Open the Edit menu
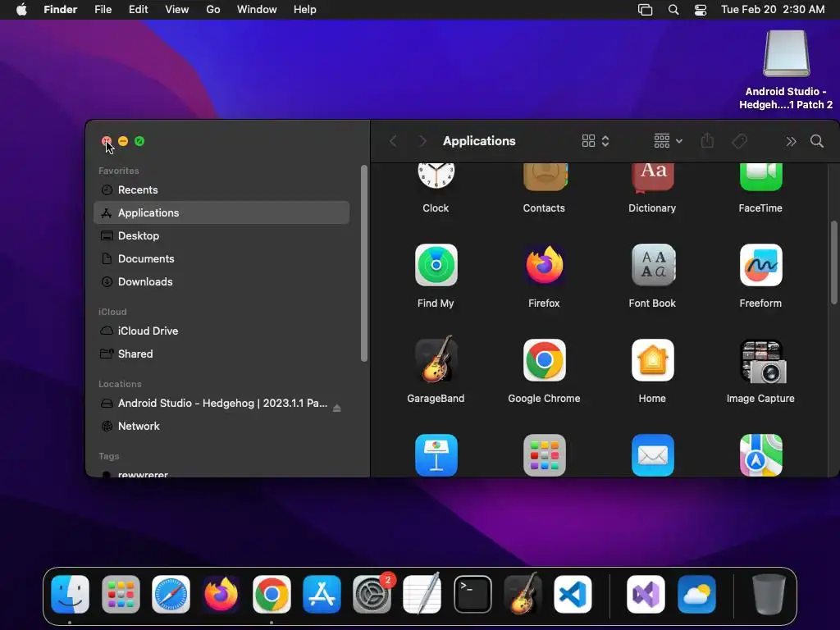This screenshot has width=840, height=630. tap(138, 10)
